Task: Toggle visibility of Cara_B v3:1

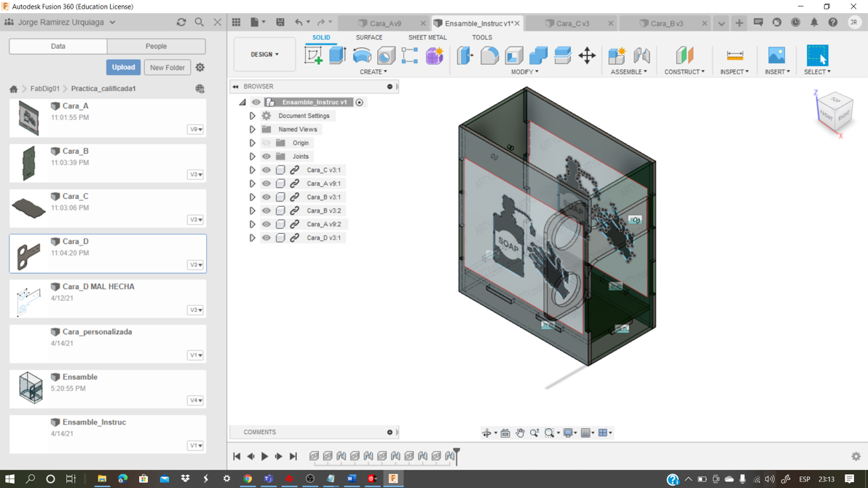Action: [x=267, y=197]
